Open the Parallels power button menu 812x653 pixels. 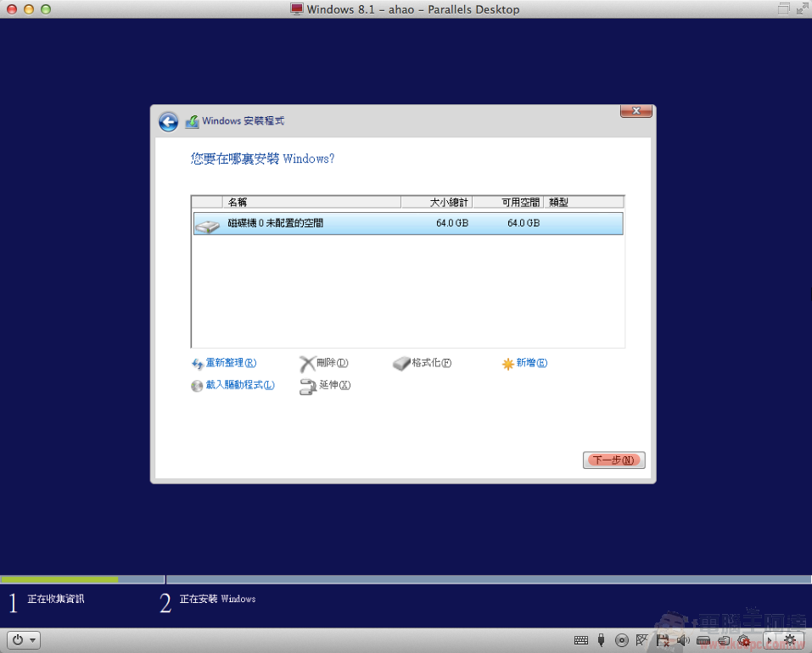click(x=24, y=640)
